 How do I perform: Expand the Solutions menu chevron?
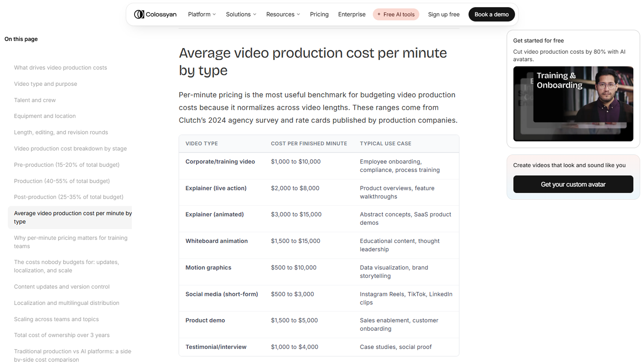pos(255,14)
